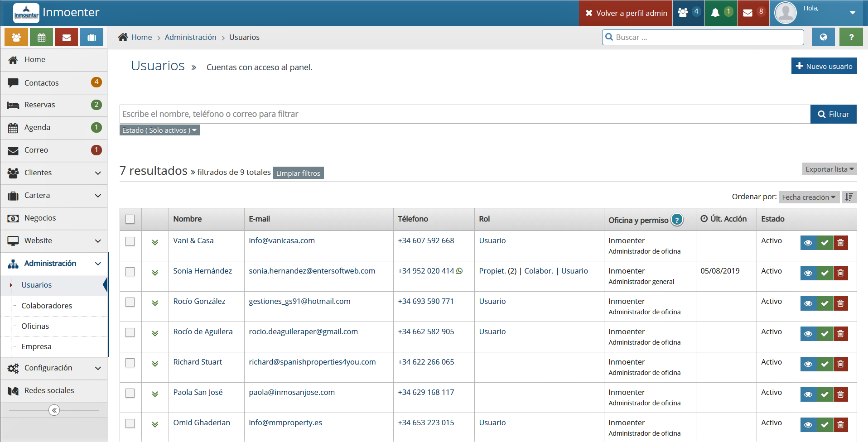View Sonia Hernández with the eye icon
The height and width of the screenshot is (442, 868).
(808, 273)
